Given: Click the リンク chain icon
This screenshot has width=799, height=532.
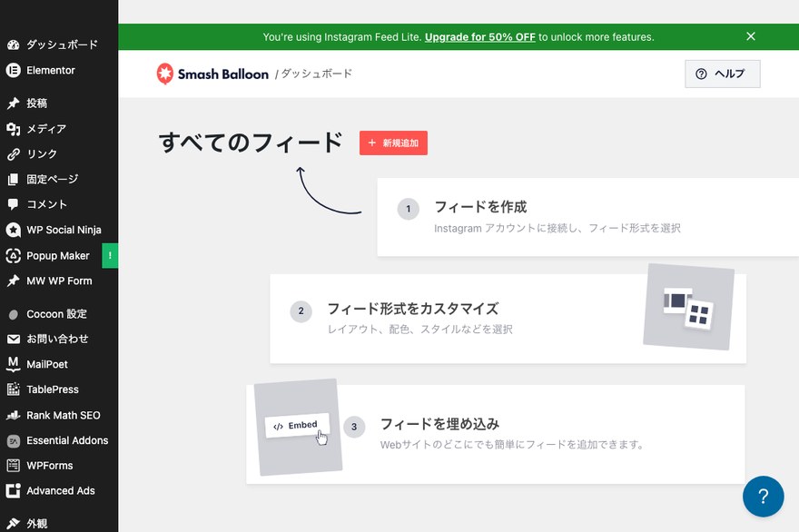Looking at the screenshot, I should 14,154.
